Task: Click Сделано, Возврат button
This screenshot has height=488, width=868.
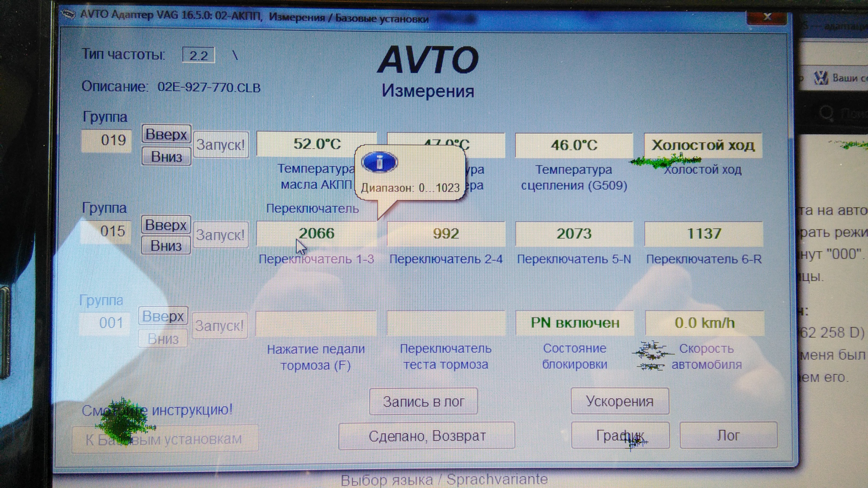Action: (x=427, y=436)
